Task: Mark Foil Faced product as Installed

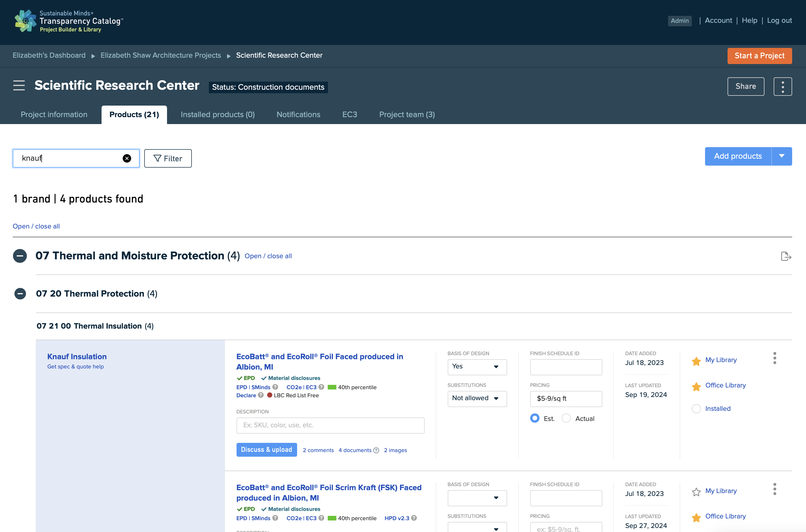Action: pyautogui.click(x=696, y=409)
